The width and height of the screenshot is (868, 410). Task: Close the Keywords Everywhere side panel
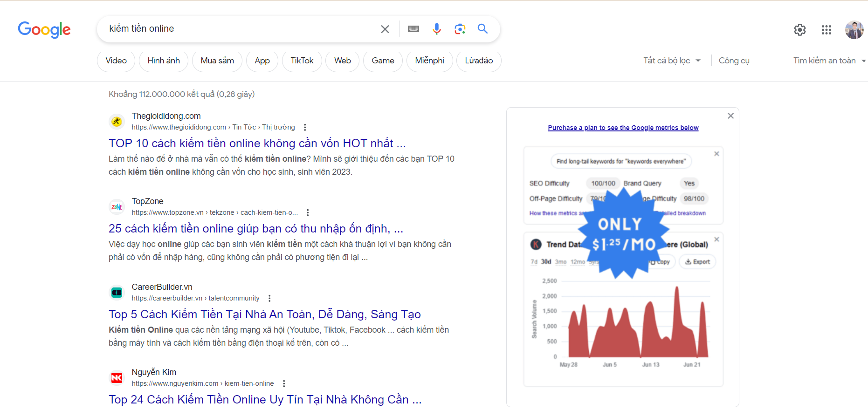(730, 116)
